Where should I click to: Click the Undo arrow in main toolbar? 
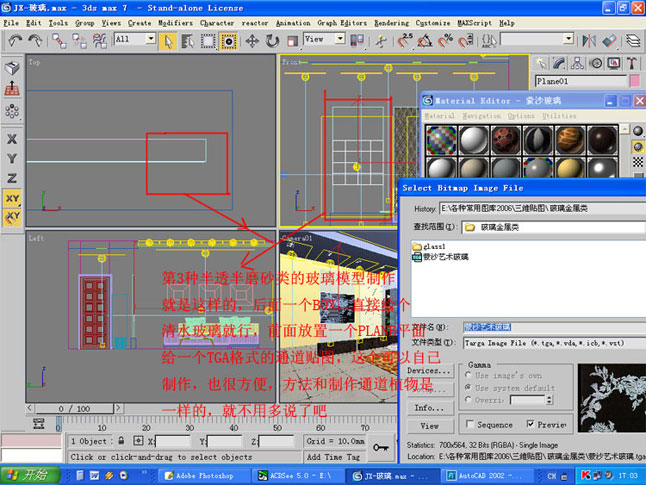pos(15,41)
